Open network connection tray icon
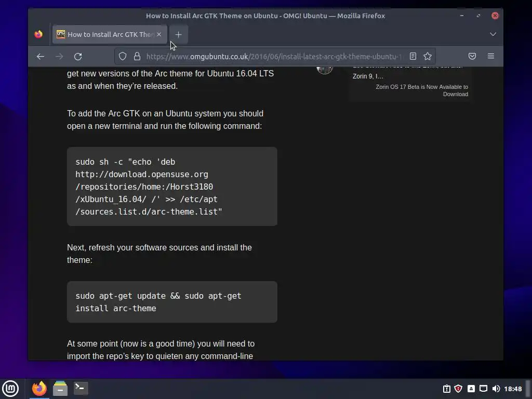Screen dimensions: 532x399 point(484,389)
